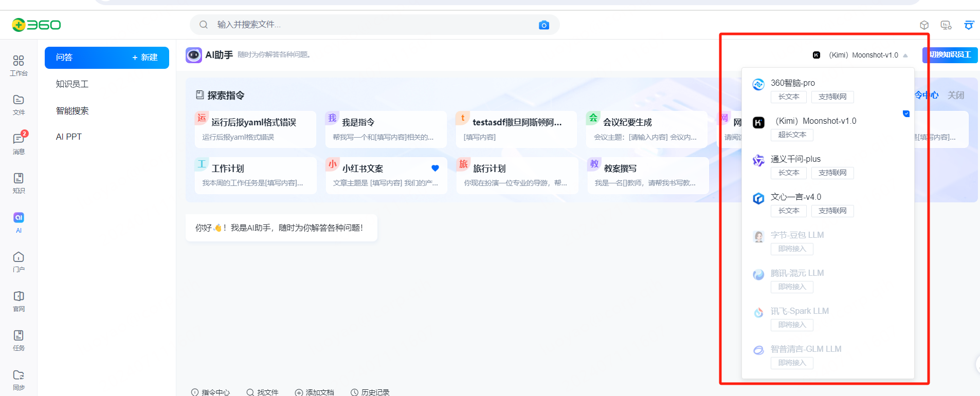Image resolution: width=980 pixels, height=396 pixels.
Task: Click 历史记录 label in bottom toolbar
Action: coord(375,392)
